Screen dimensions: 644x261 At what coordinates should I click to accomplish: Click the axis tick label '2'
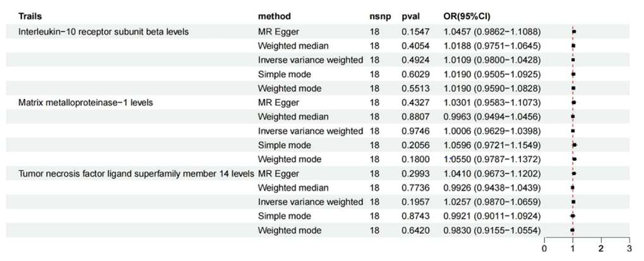point(601,249)
